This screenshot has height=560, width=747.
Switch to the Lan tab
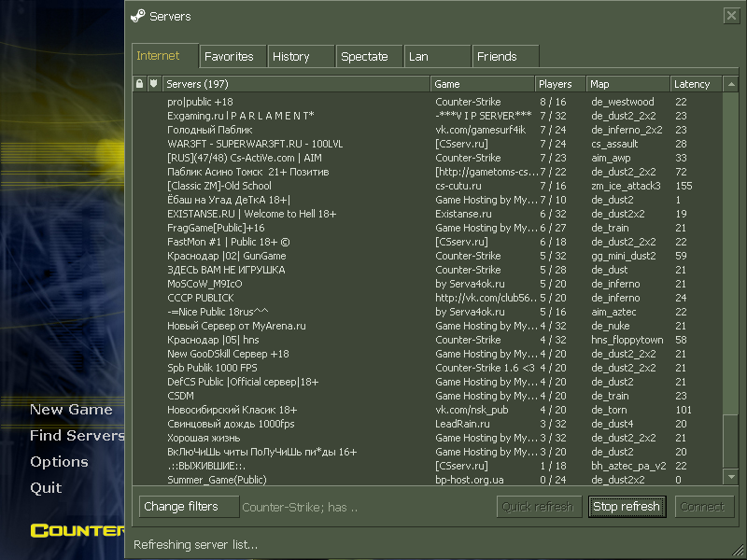tap(437, 57)
